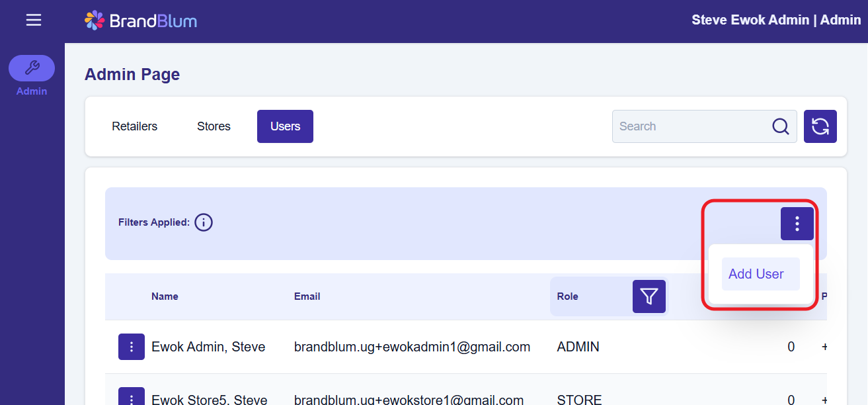Open the three-dot menu in filter bar

pos(797,224)
